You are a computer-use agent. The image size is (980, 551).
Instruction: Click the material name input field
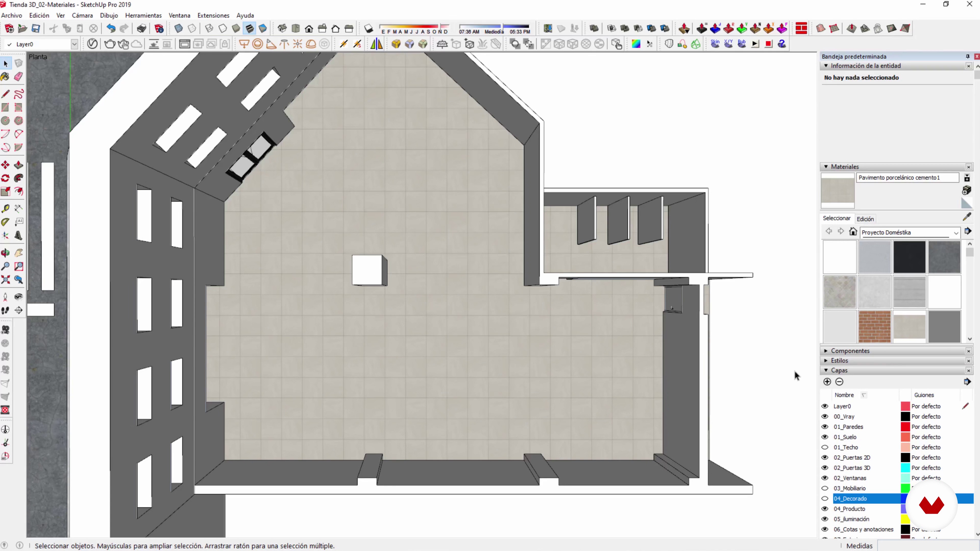(x=907, y=178)
